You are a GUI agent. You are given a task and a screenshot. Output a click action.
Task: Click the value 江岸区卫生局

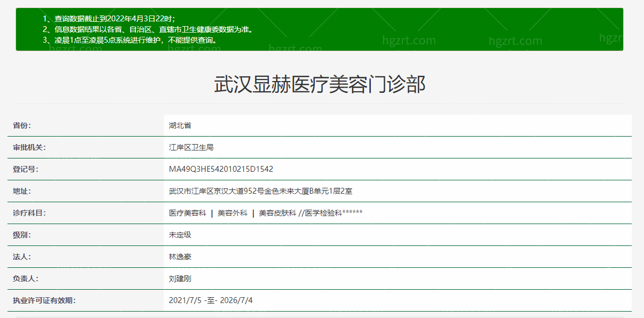coord(191,147)
